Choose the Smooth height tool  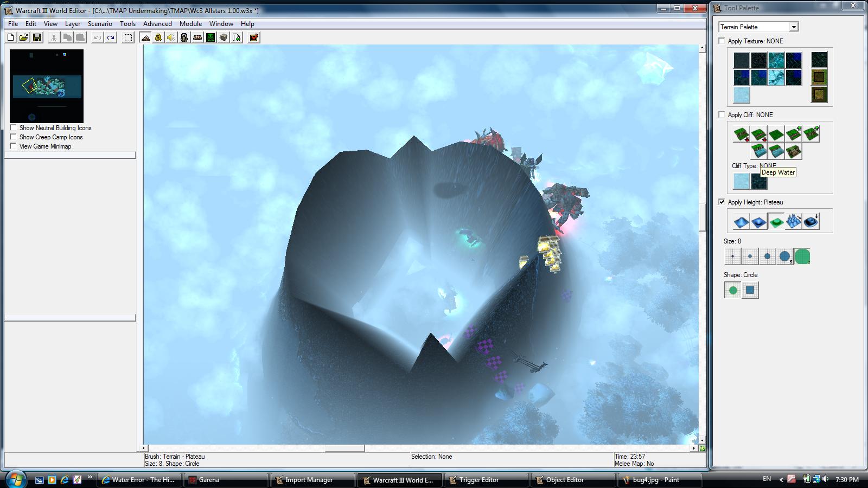[x=810, y=221]
